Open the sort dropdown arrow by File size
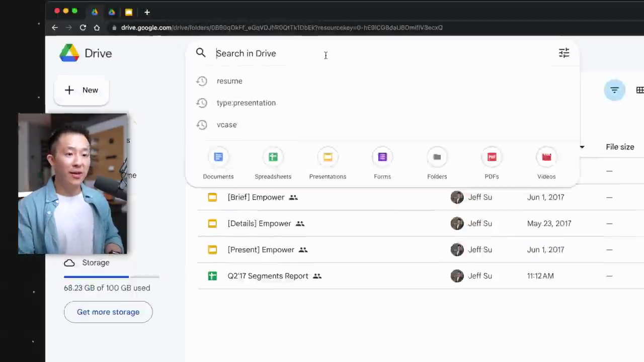Screen dimensions: 644x362 click(582, 147)
